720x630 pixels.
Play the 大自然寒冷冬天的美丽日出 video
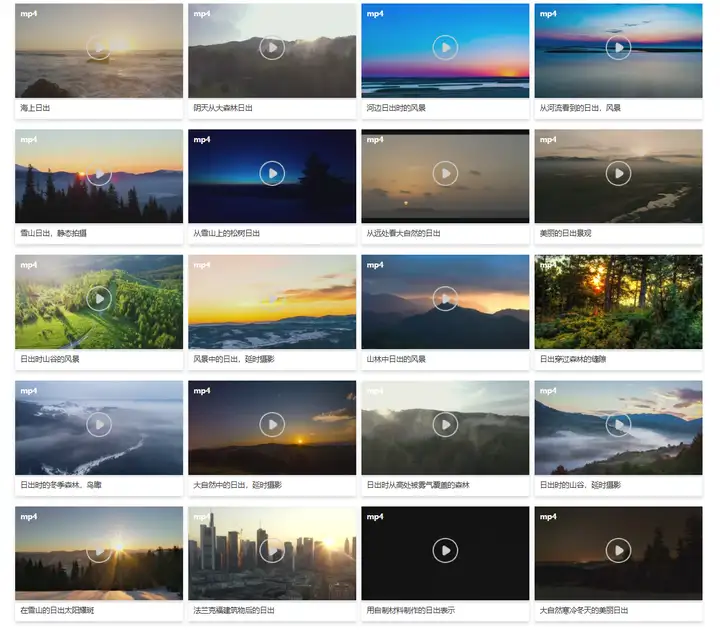pos(618,550)
